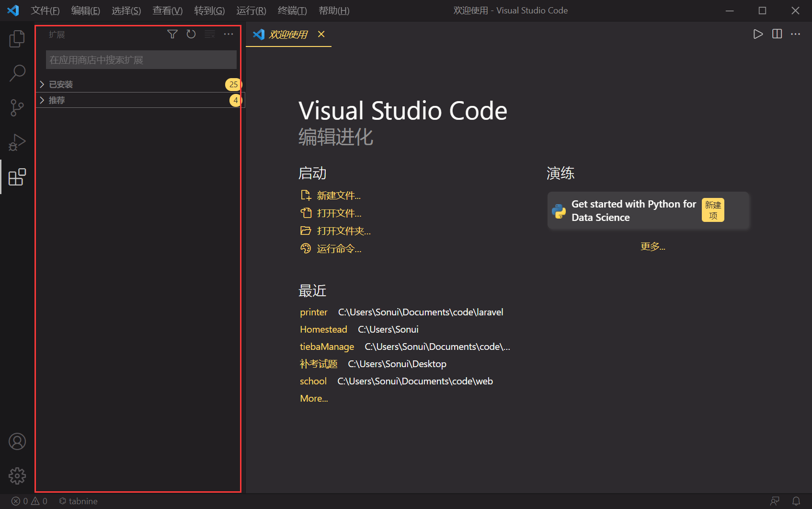The image size is (812, 509).
Task: Run the file with the play icon
Action: click(x=758, y=34)
